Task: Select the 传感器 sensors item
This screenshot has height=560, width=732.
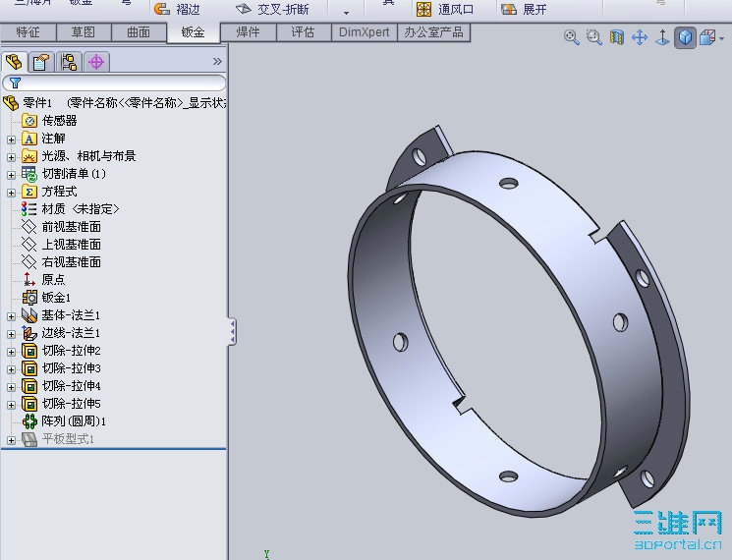Action: tap(49, 121)
